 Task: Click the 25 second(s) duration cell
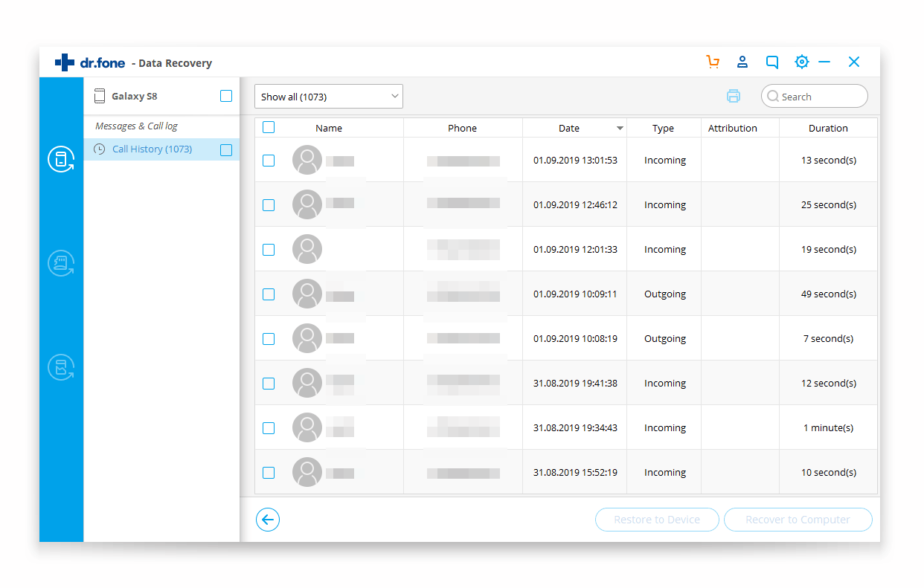pos(829,204)
